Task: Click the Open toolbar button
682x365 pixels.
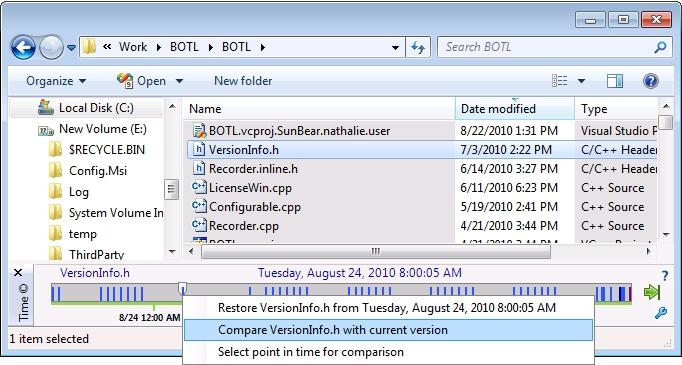Action: tap(141, 81)
